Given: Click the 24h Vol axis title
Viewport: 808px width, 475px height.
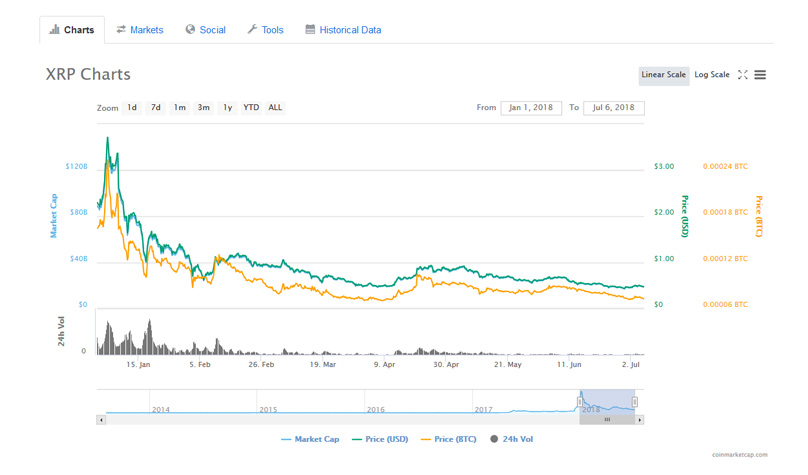Looking at the screenshot, I should point(61,331).
